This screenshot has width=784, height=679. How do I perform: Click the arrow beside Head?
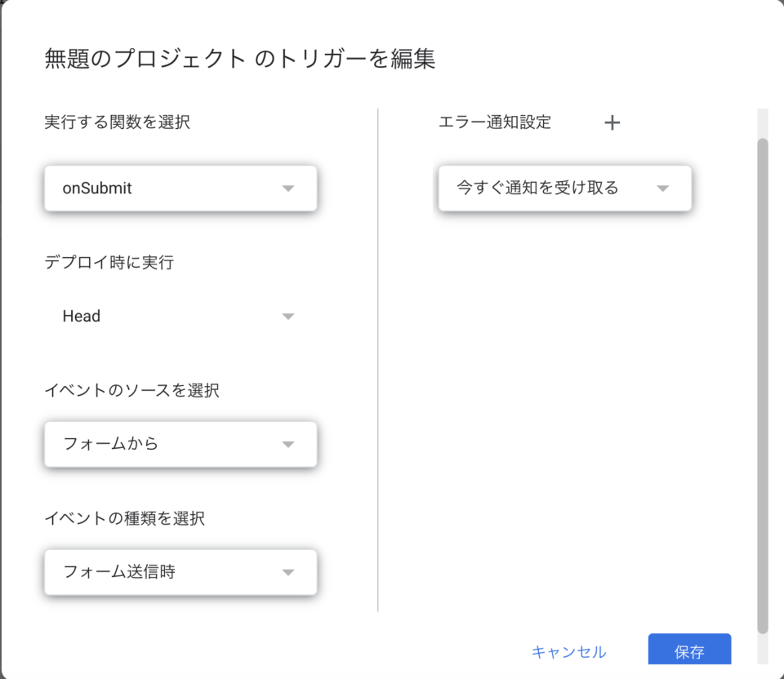[288, 317]
